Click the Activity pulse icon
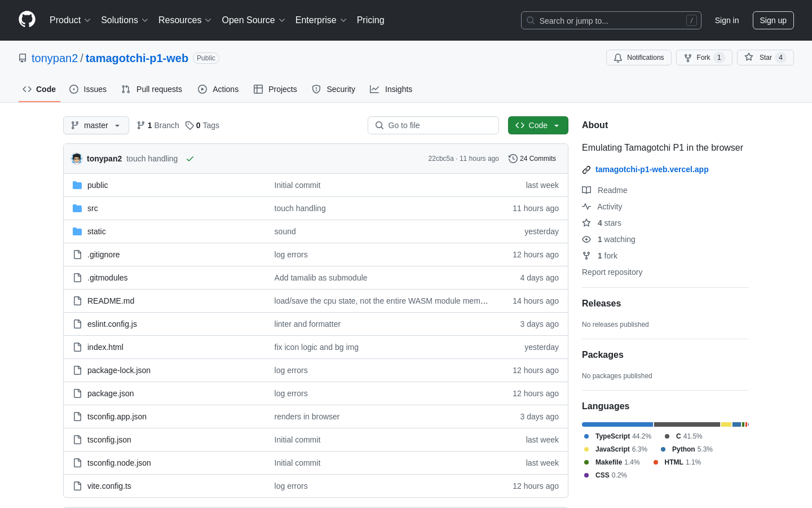 (x=586, y=207)
